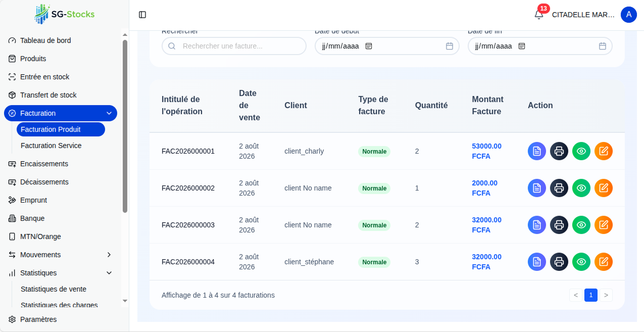This screenshot has height=332, width=644.
Task: Open start date calendar picker
Action: coord(369,46)
